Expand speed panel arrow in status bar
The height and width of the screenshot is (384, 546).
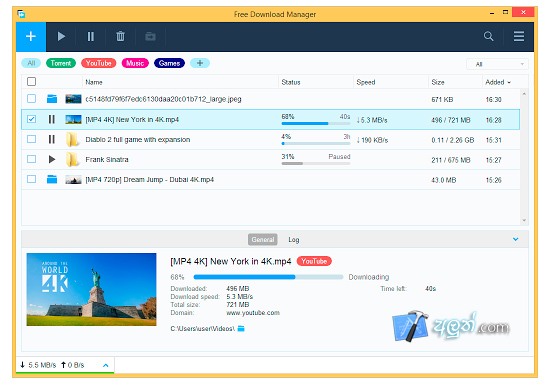(106, 365)
